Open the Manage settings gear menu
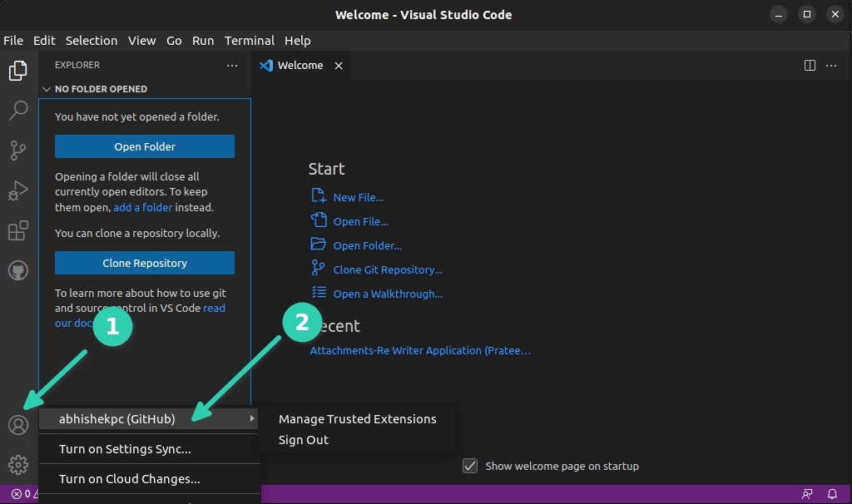 (18, 465)
